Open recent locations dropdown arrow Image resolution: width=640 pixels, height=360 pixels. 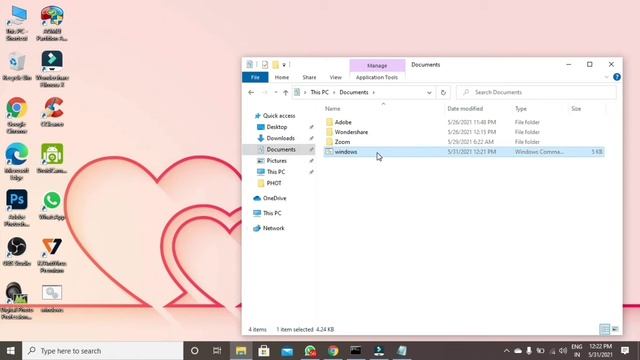[276, 93]
